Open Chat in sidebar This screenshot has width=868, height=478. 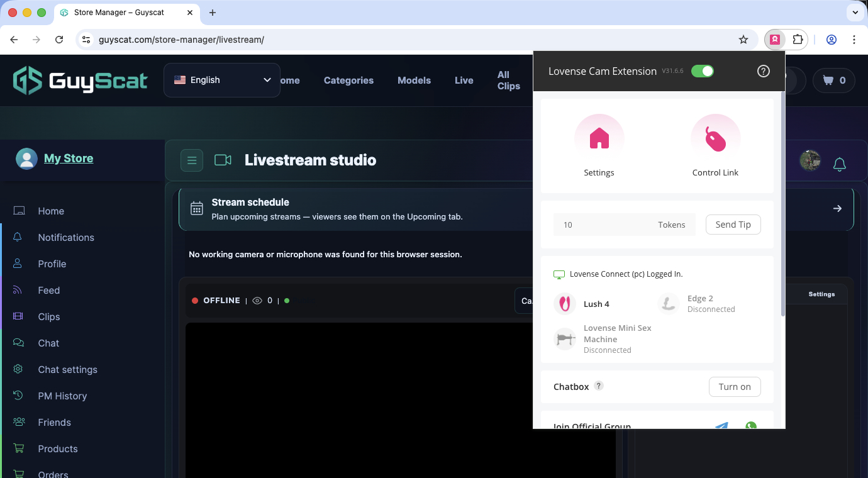[x=48, y=343]
